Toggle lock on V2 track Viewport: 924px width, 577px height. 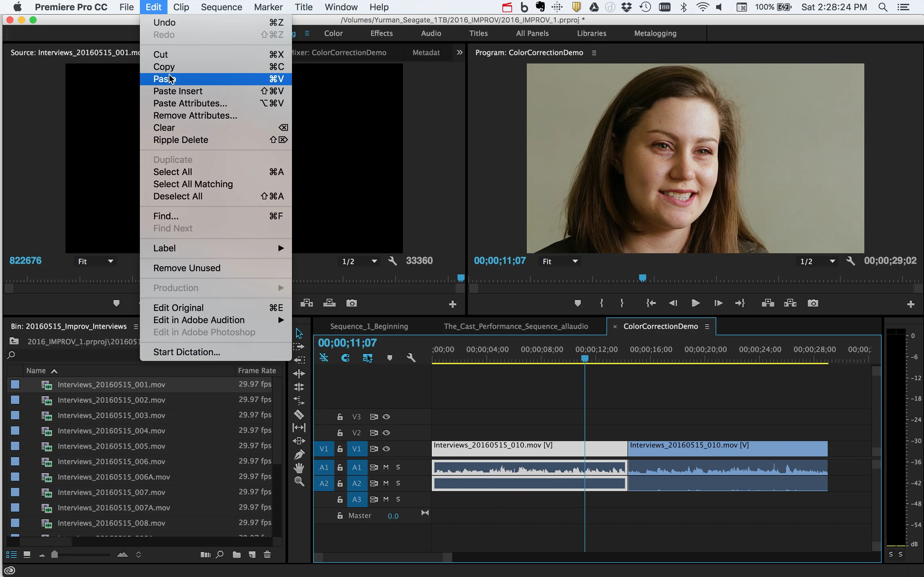340,433
